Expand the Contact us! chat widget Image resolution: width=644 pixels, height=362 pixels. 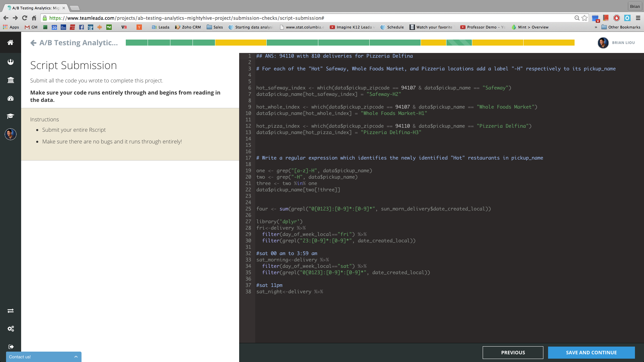44,357
